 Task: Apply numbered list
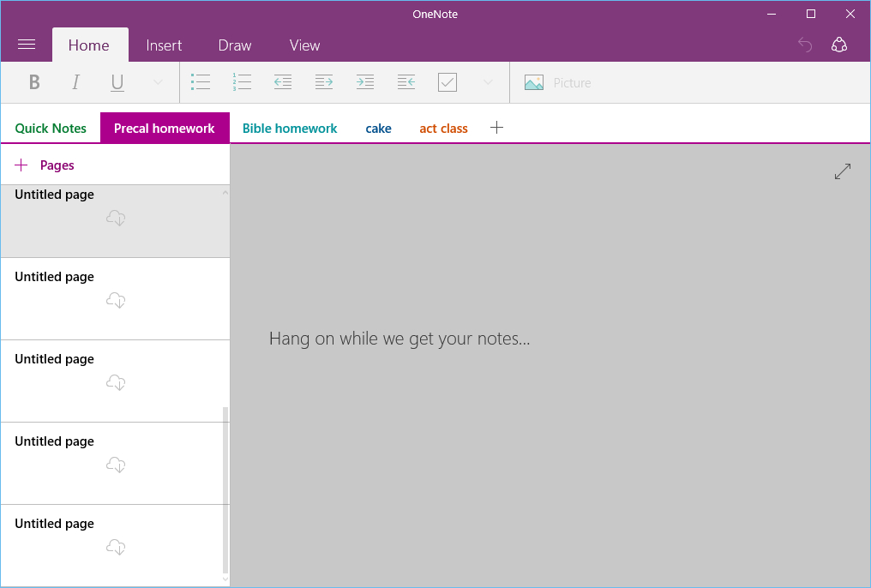tap(242, 82)
